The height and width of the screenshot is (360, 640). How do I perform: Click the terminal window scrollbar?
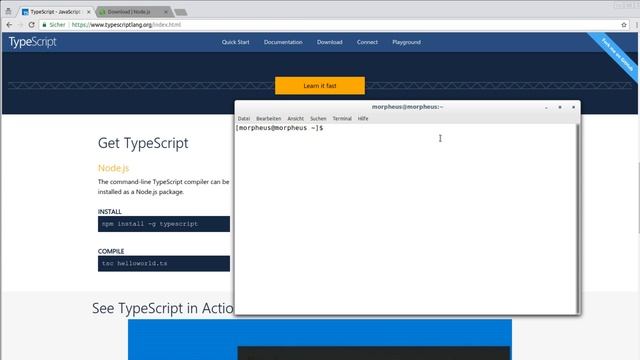pos(578,219)
